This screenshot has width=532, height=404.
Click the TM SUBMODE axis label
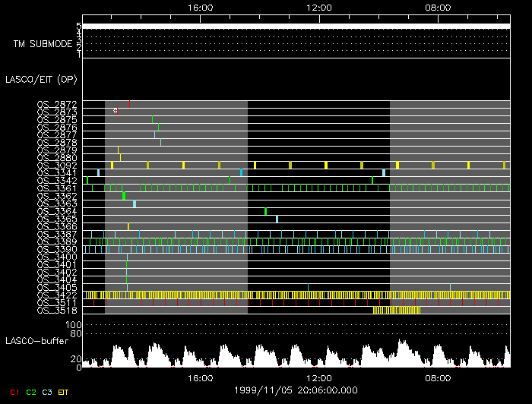(43, 44)
